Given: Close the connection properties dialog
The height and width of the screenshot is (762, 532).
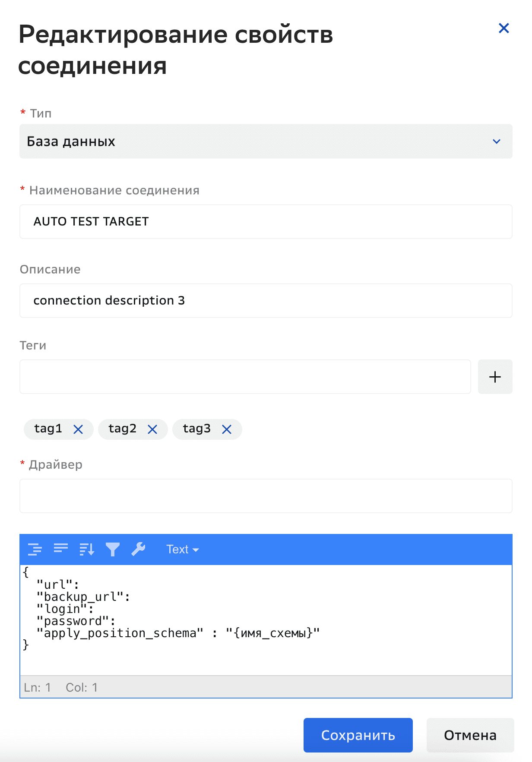Looking at the screenshot, I should [503, 29].
